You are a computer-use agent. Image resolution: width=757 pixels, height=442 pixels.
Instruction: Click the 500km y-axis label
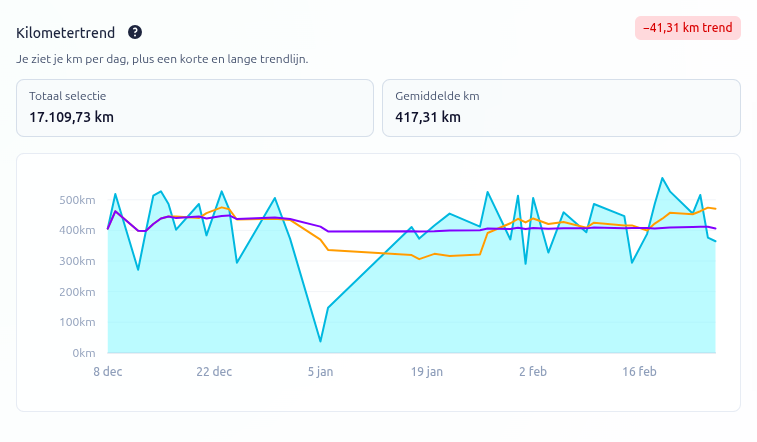pyautogui.click(x=79, y=200)
